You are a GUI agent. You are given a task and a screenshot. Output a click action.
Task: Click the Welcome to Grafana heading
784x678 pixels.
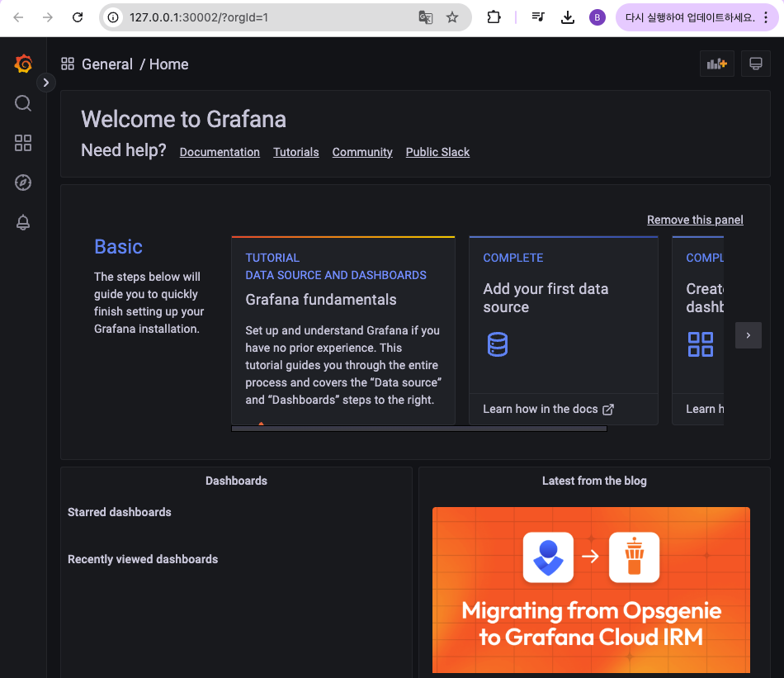(183, 120)
